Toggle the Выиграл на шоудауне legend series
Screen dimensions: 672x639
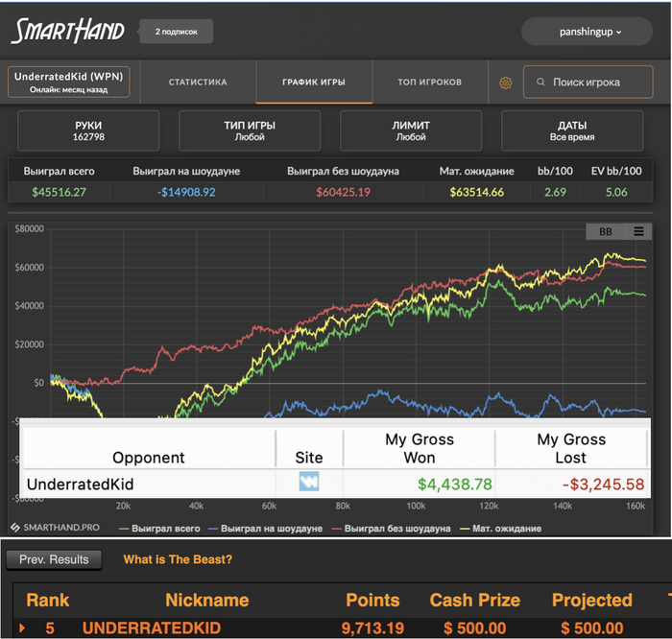[265, 529]
